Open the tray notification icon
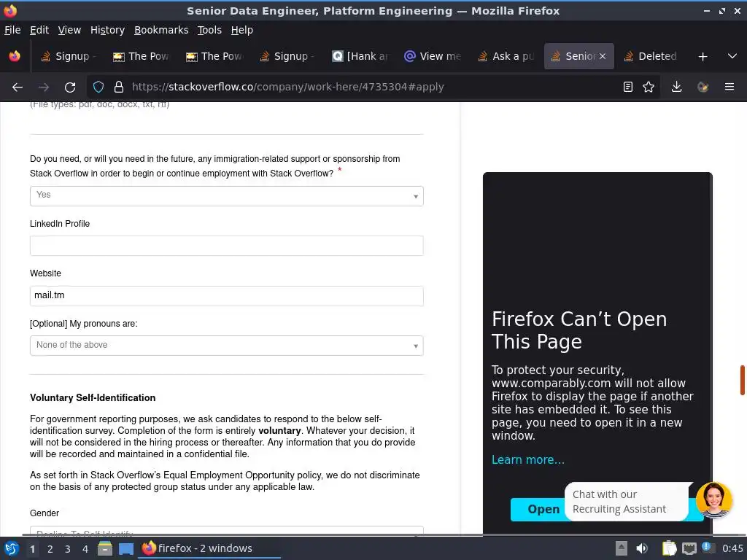Screen dimensions: 747x560 (707, 548)
